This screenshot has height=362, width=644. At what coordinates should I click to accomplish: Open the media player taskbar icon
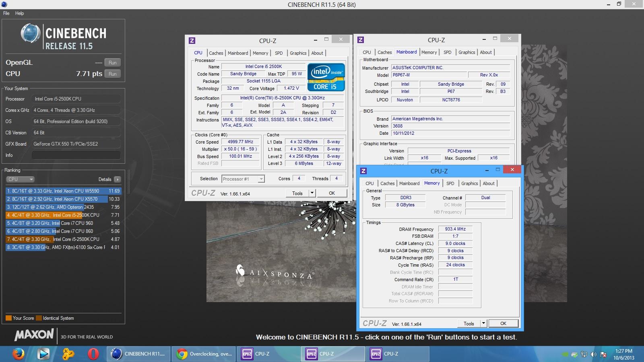pos(43,354)
